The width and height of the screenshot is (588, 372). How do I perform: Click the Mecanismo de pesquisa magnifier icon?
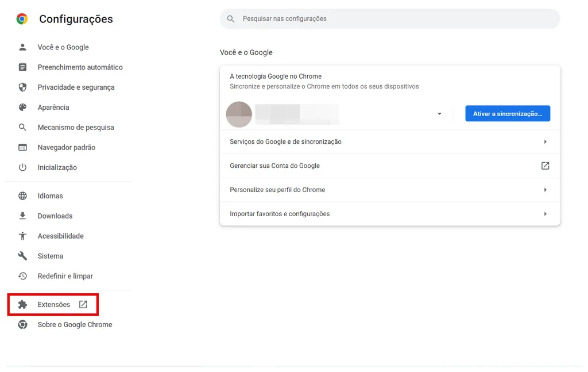pos(22,127)
